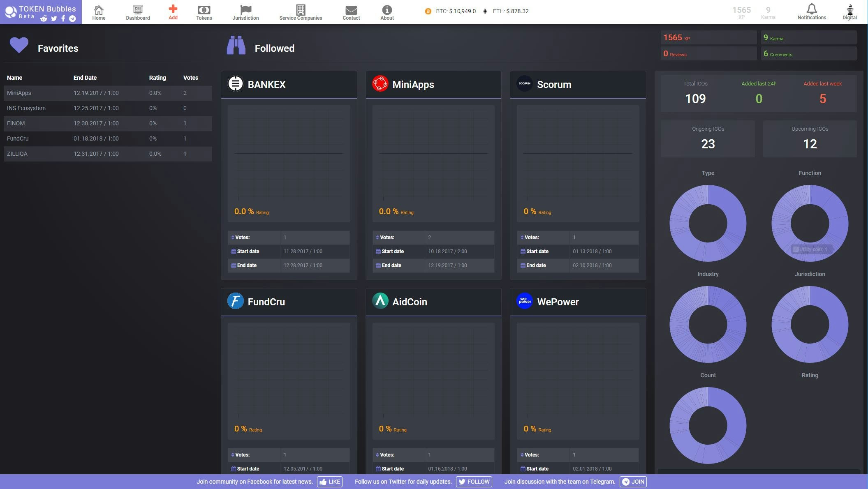Open the Tokens menu item

tap(204, 12)
